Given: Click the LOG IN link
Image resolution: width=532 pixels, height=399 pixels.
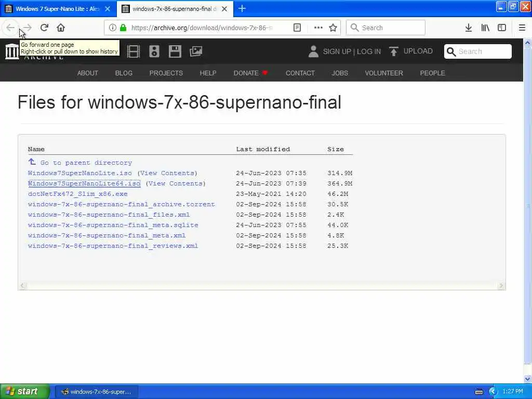Looking at the screenshot, I should [369, 51].
